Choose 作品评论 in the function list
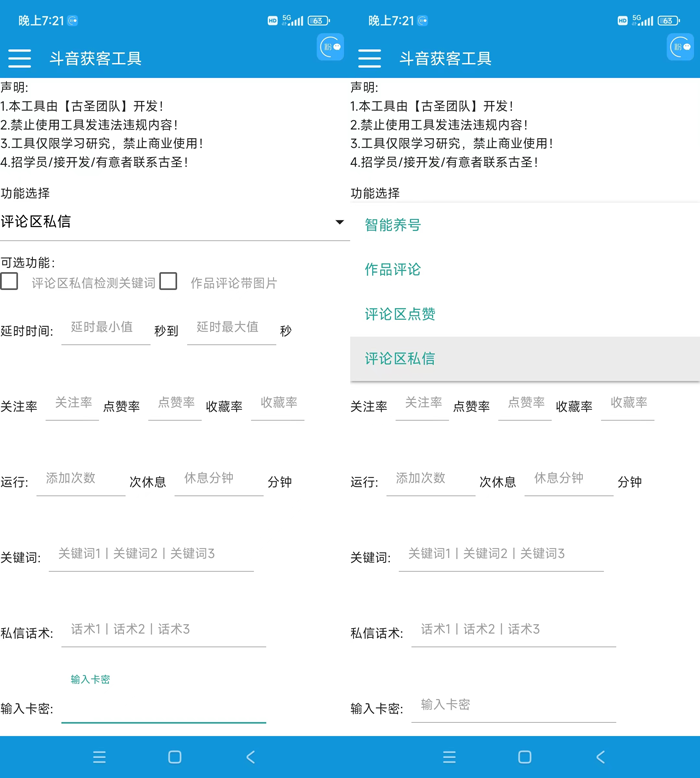700x778 pixels. point(393,269)
